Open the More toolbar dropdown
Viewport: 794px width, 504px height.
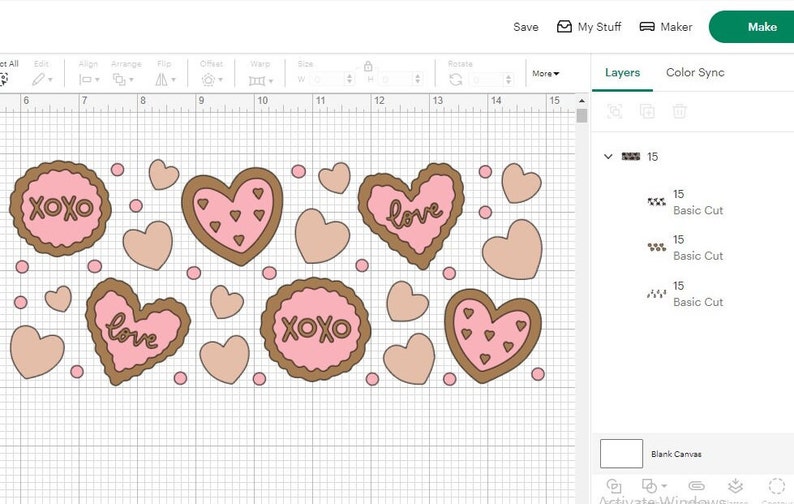pos(545,73)
